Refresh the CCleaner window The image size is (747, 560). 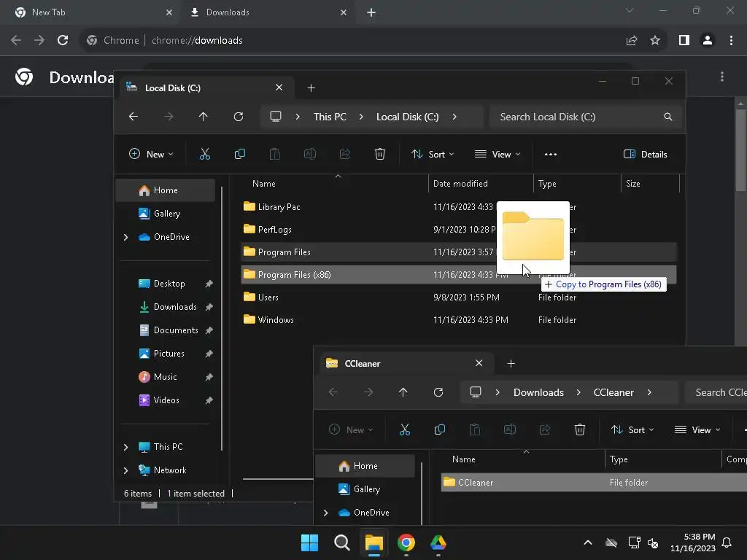438,392
